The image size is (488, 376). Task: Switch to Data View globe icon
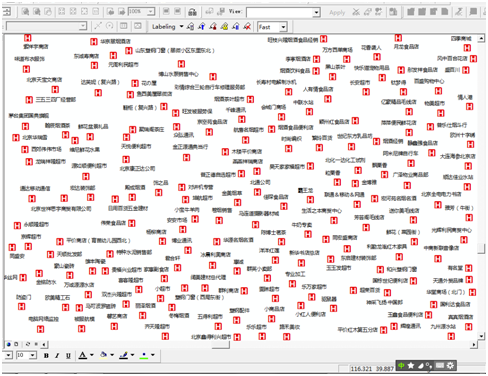tap(9, 344)
